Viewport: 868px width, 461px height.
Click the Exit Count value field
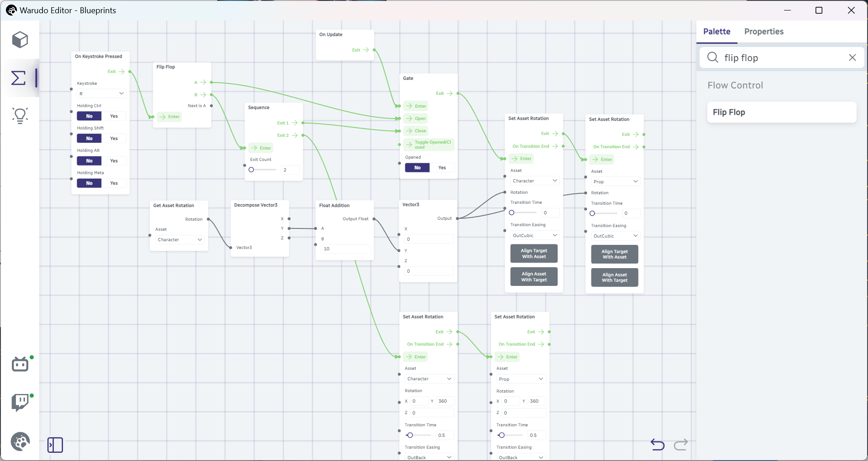(x=290, y=170)
